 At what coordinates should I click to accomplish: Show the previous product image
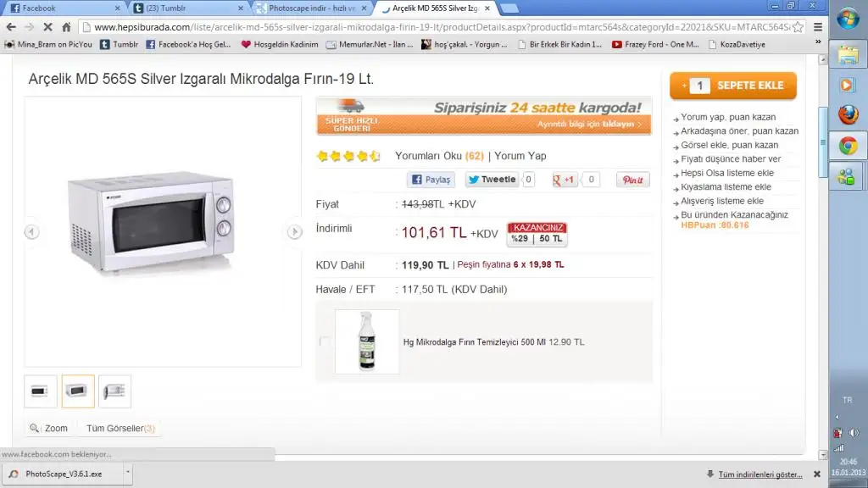click(31, 232)
